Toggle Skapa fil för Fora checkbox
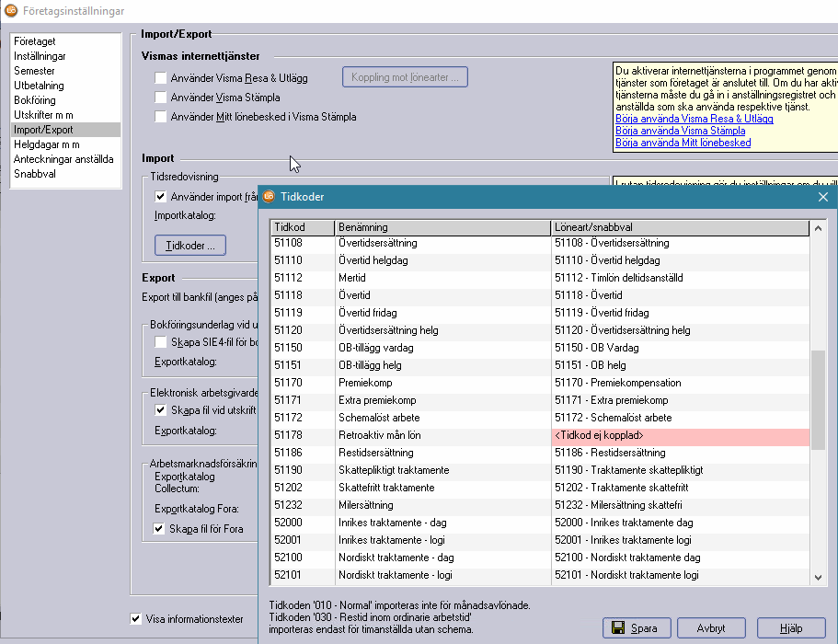The width and height of the screenshot is (838, 644). click(159, 529)
